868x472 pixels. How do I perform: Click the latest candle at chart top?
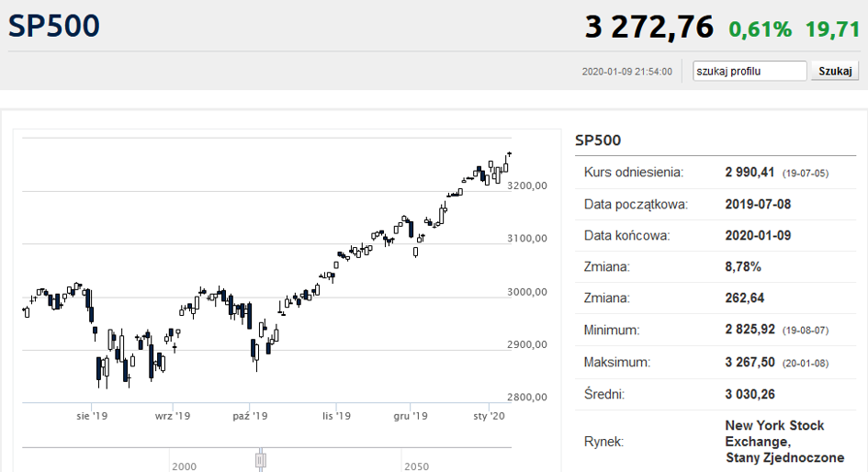tap(509, 154)
